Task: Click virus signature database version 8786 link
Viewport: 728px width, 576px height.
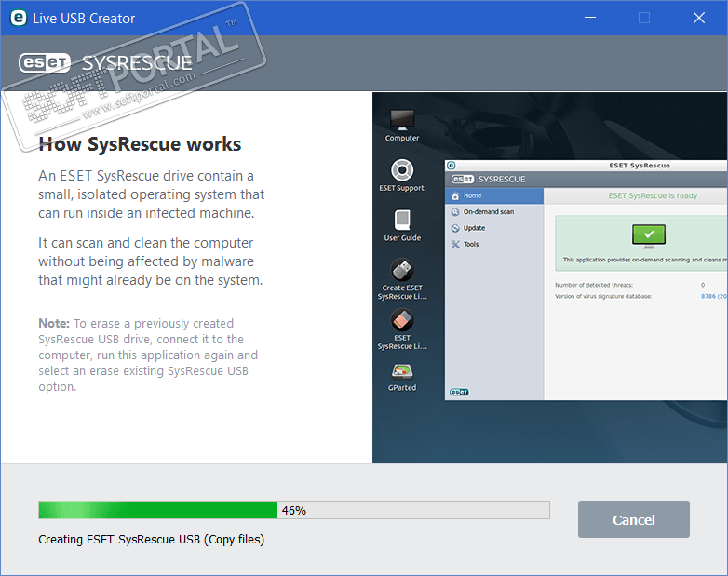Action: point(714,296)
